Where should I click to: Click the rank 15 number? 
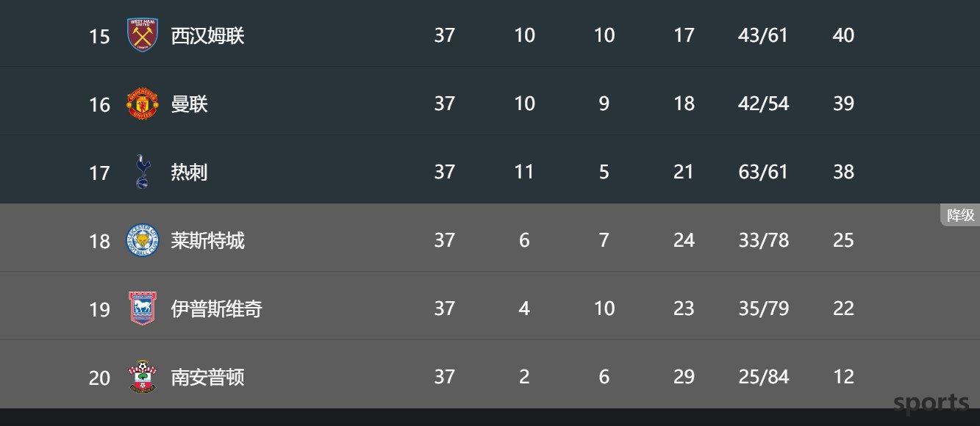pos(99,37)
